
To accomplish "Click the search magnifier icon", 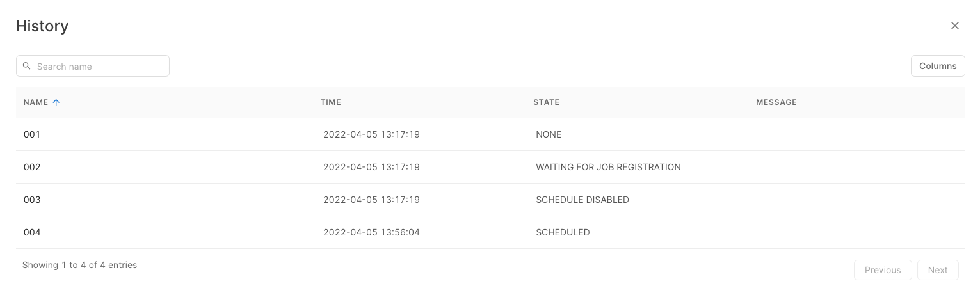I will pyautogui.click(x=27, y=66).
